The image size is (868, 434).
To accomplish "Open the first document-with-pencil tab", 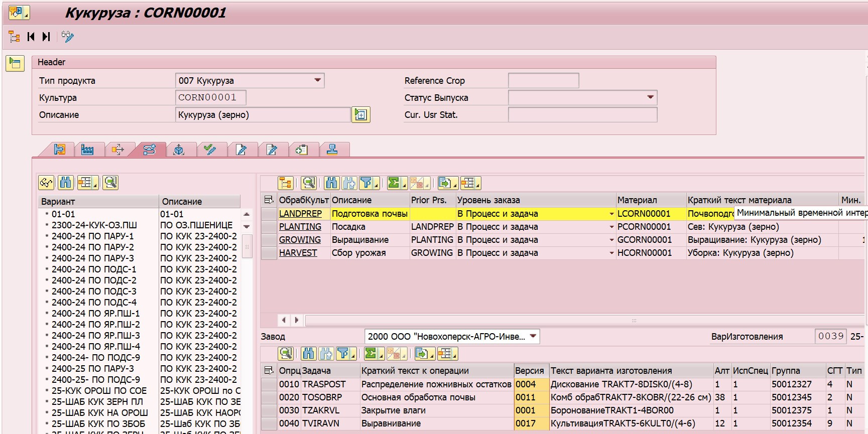I will coord(241,150).
